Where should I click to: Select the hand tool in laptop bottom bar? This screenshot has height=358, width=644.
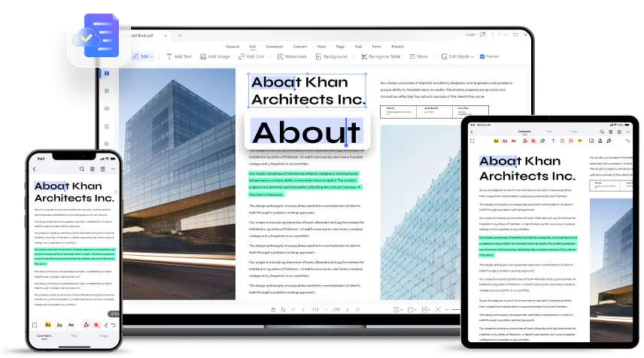(x=273, y=310)
